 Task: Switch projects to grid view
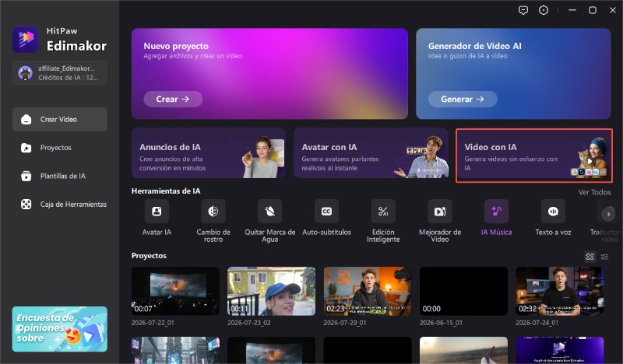(590, 257)
